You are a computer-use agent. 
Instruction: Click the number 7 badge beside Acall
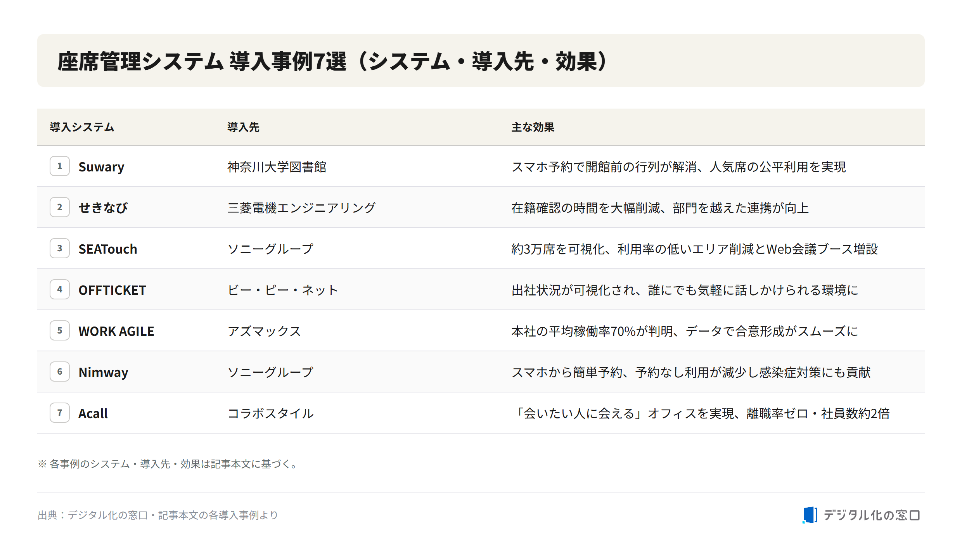[x=60, y=413]
